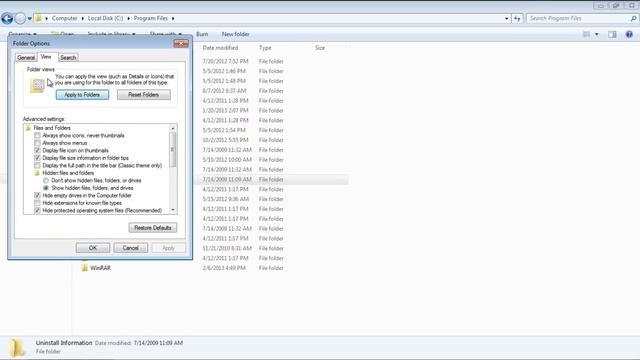Open the recent pages dropdown arrow
Screen dimensions: 640x360
pyautogui.click(x=29, y=19)
